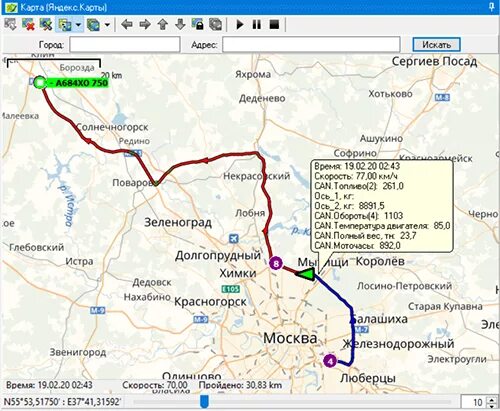Image resolution: width=500 pixels, height=411 pixels.
Task: Click the M-7 highway badge near Балашиха
Action: click(x=361, y=330)
